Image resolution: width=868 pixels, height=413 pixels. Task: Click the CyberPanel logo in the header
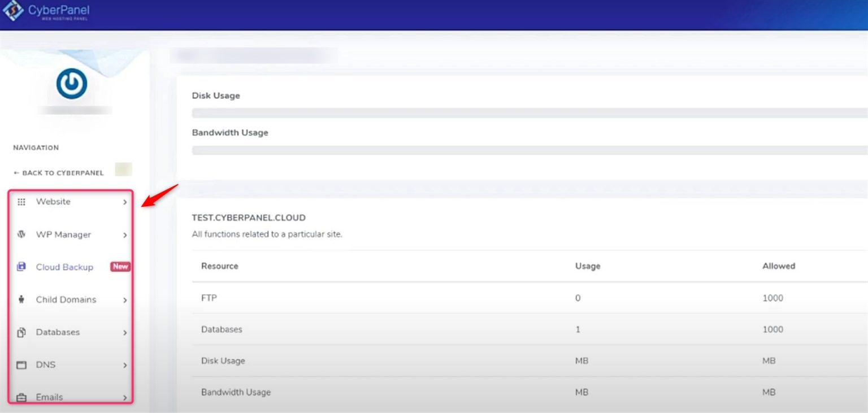pos(48,11)
